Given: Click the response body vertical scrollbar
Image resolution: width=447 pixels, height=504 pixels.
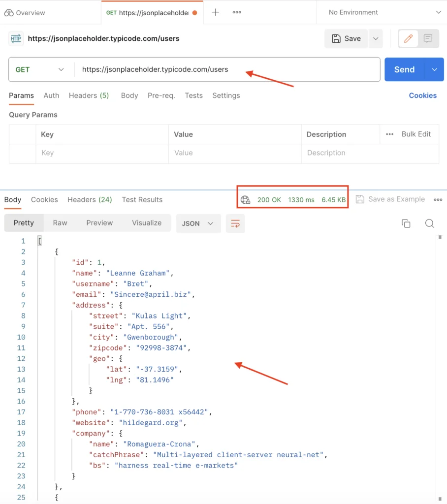Looking at the screenshot, I should (440, 368).
